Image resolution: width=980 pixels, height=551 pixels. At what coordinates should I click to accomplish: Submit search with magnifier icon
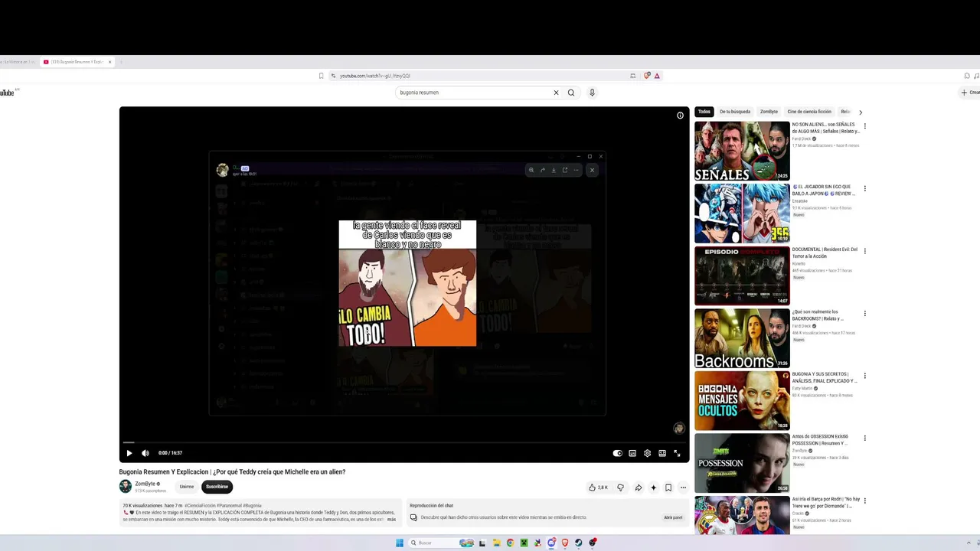coord(571,93)
